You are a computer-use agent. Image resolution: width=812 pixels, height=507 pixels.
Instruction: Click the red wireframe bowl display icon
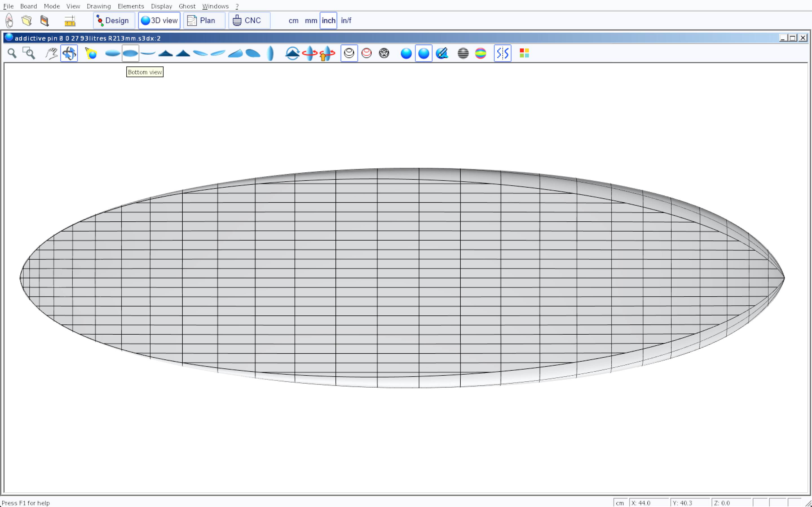click(367, 53)
